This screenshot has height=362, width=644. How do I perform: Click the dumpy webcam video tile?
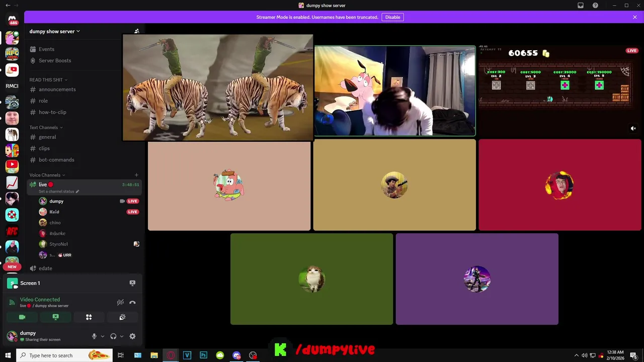point(394,91)
